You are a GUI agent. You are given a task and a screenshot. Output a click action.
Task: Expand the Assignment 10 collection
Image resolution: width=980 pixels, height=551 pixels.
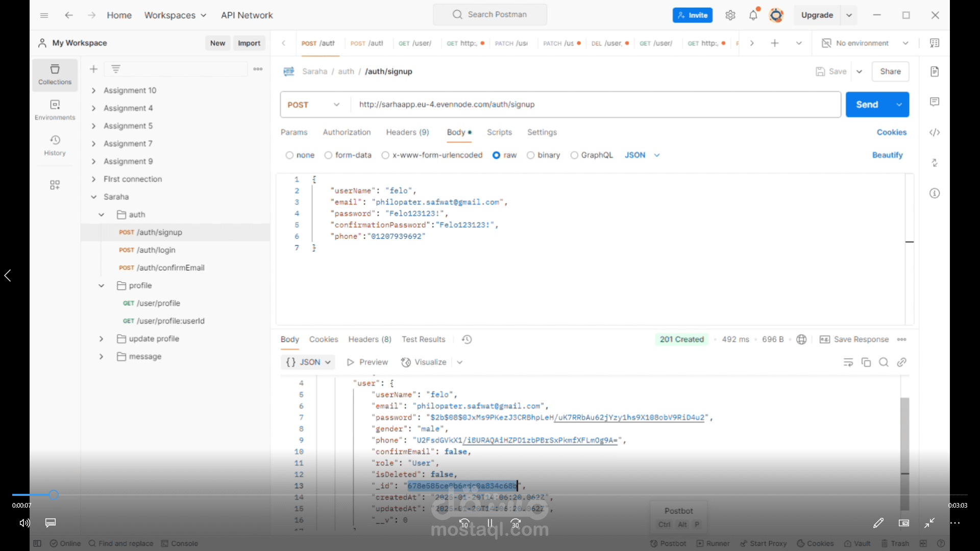coord(93,90)
